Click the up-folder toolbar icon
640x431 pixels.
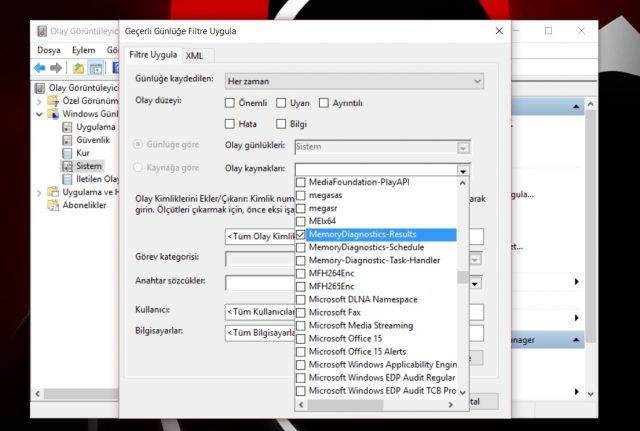[x=78, y=68]
